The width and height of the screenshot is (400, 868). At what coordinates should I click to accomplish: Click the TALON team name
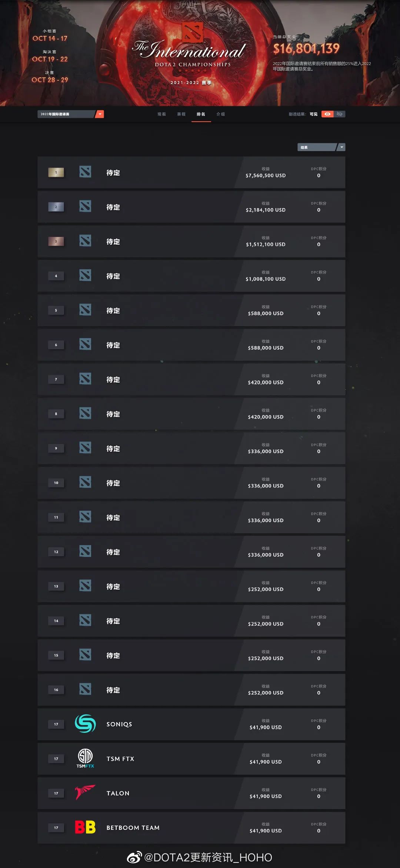[118, 793]
